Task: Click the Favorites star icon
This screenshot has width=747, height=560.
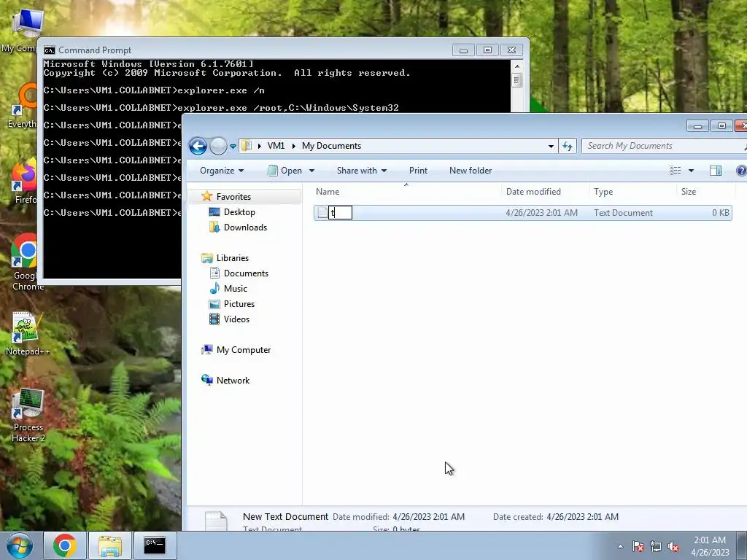Action: pos(206,196)
